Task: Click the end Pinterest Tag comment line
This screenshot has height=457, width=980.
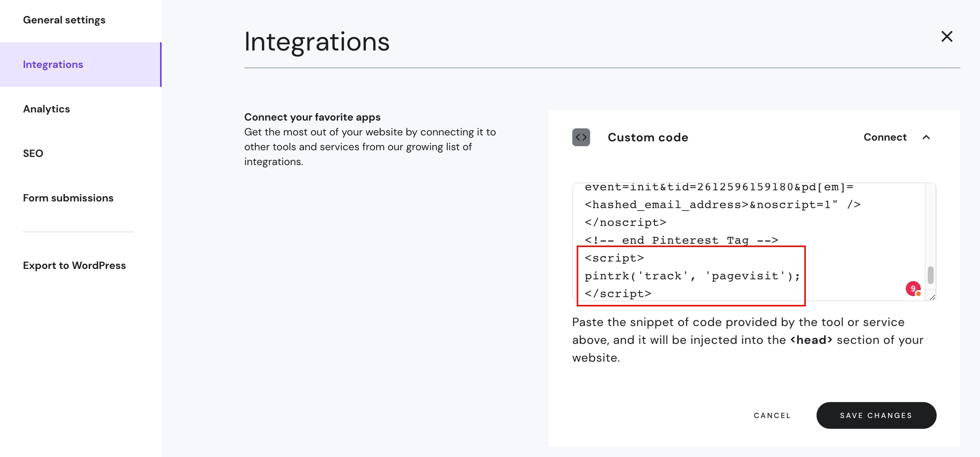Action: 681,240
